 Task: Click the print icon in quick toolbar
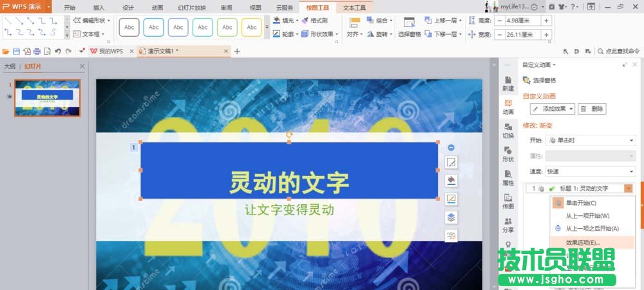(37, 52)
